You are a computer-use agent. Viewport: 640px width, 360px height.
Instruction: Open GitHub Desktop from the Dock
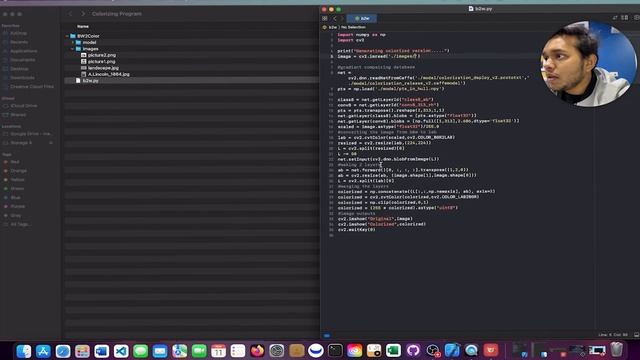pos(413,351)
